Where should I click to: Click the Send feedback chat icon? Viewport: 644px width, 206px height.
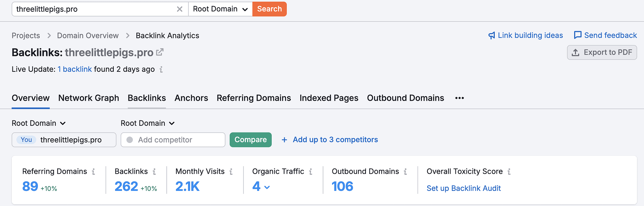coord(578,35)
